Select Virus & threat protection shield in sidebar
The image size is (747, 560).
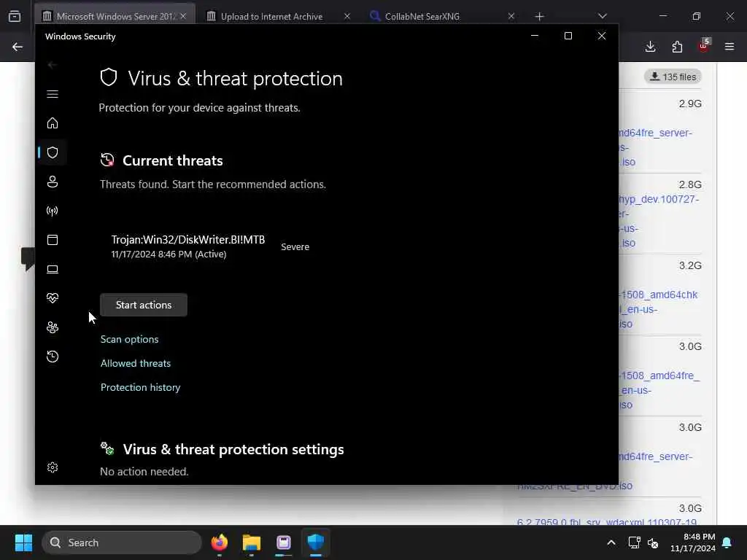(53, 152)
